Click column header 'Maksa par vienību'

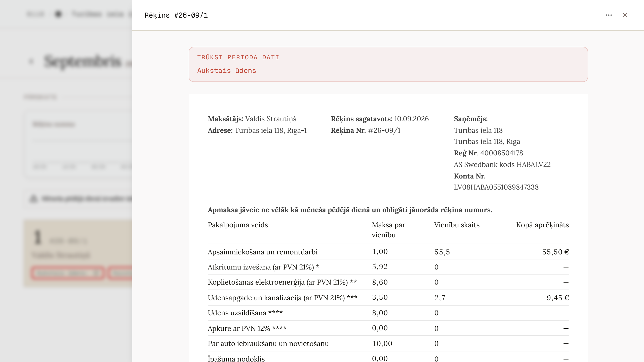point(389,230)
